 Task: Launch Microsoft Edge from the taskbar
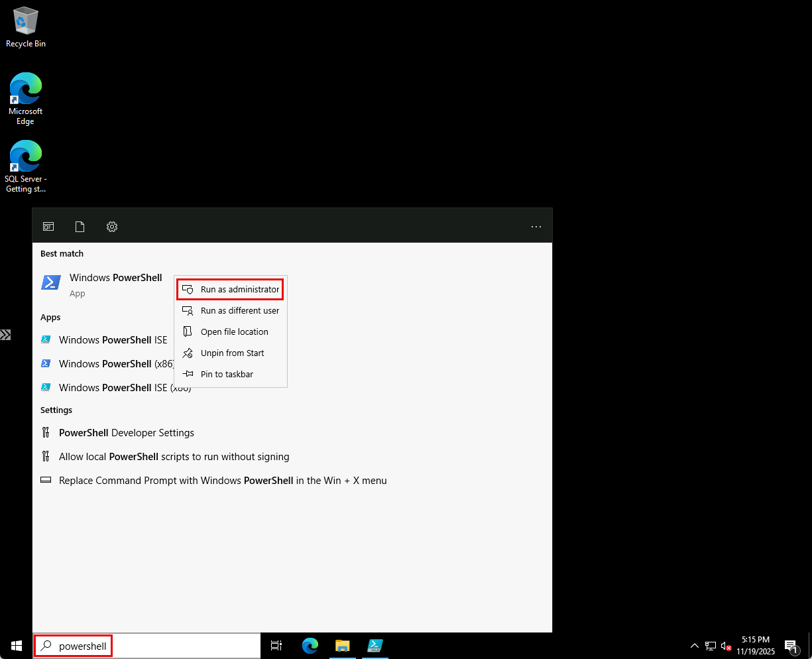point(310,645)
